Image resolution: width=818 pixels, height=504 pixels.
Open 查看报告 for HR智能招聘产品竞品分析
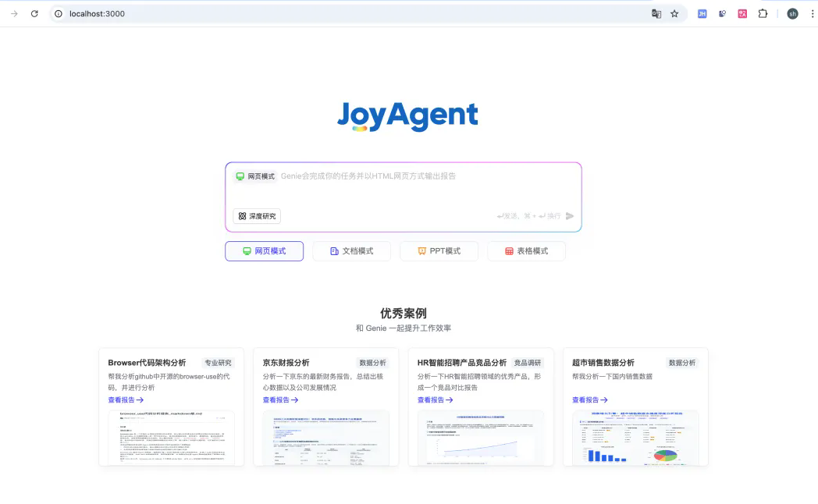[x=435, y=399]
